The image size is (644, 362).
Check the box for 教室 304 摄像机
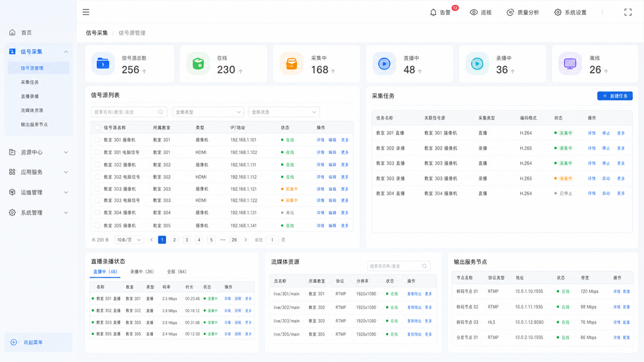[97, 212]
